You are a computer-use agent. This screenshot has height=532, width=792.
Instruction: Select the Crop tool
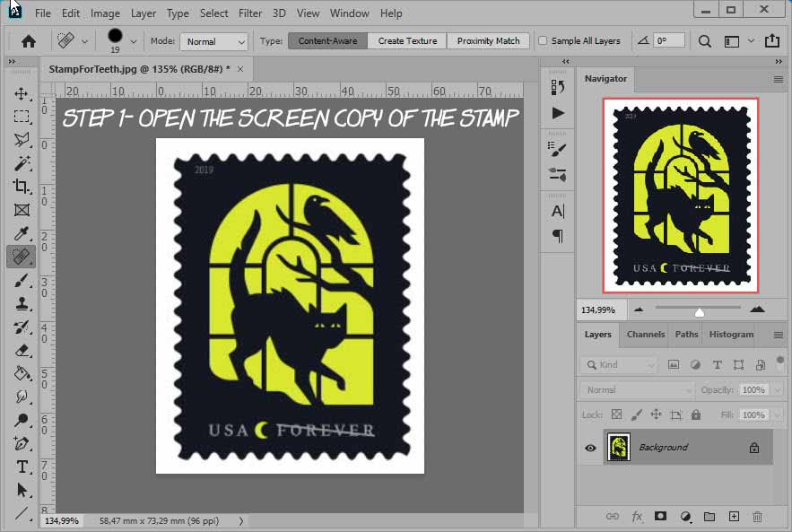point(22,187)
